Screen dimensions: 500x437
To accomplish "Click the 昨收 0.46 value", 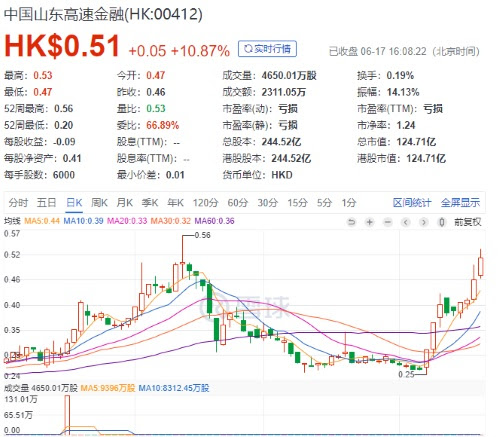I will tap(156, 92).
